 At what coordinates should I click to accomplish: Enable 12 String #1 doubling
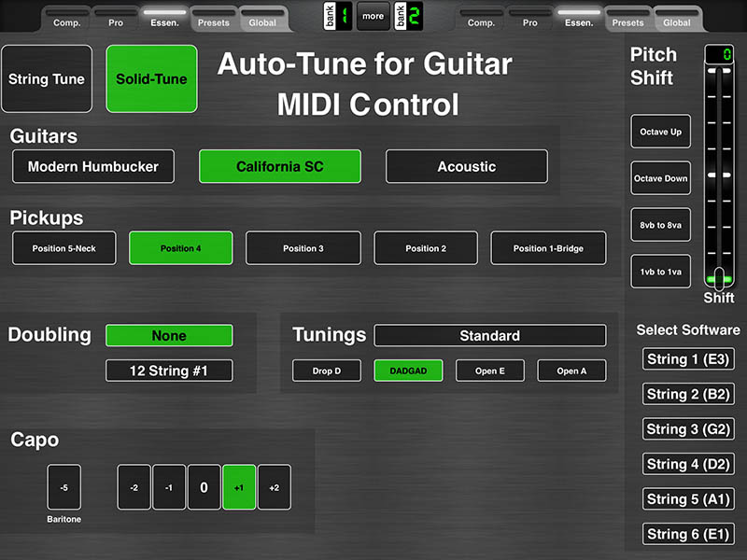(x=169, y=371)
